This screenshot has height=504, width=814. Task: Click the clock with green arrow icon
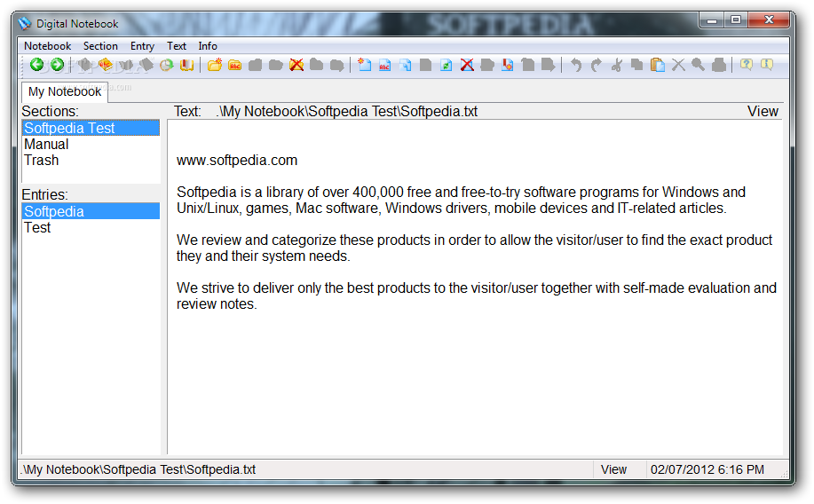(x=166, y=65)
